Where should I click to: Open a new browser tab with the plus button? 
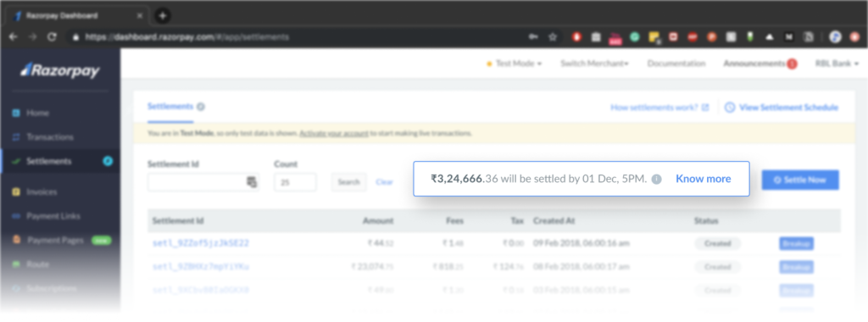pos(163,15)
